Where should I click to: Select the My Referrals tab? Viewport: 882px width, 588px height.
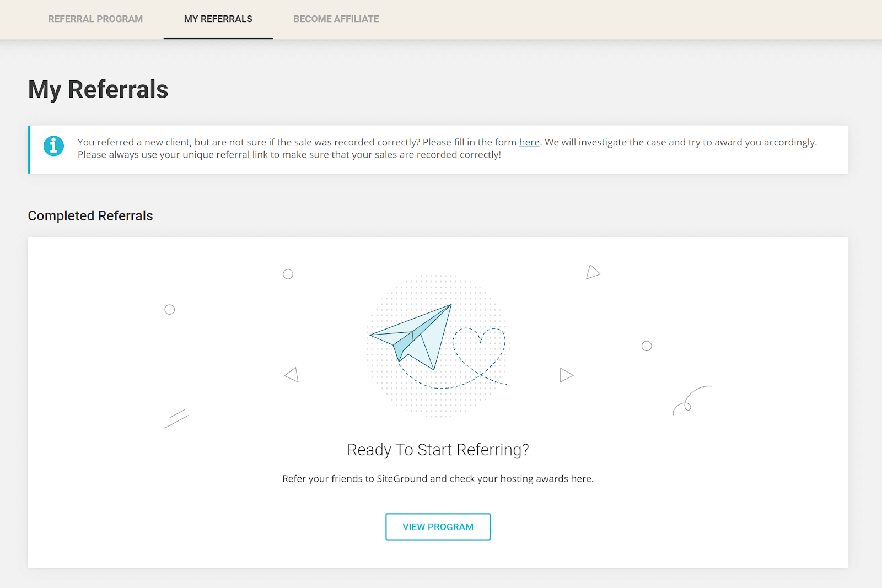218,19
